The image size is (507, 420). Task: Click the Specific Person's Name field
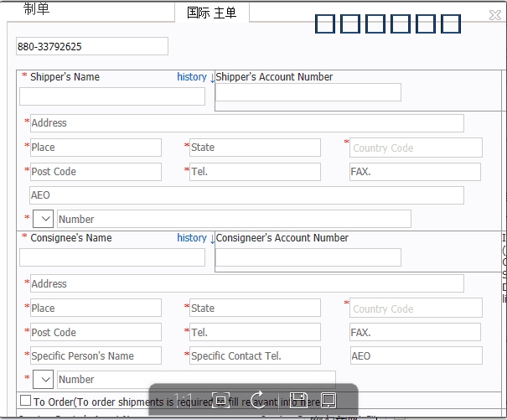pyautogui.click(x=96, y=356)
